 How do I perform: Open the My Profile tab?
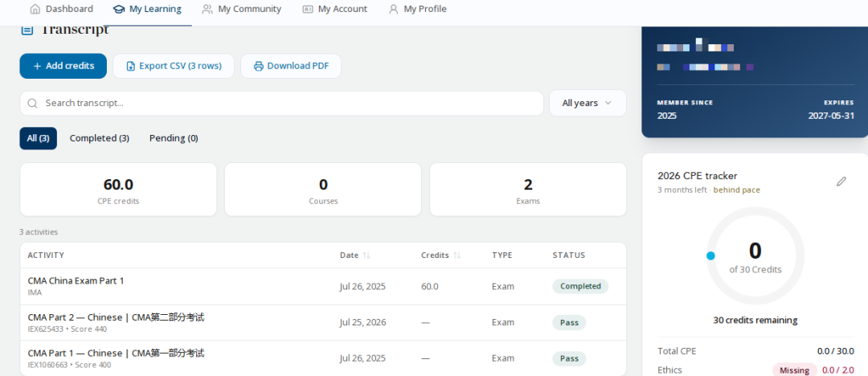418,9
